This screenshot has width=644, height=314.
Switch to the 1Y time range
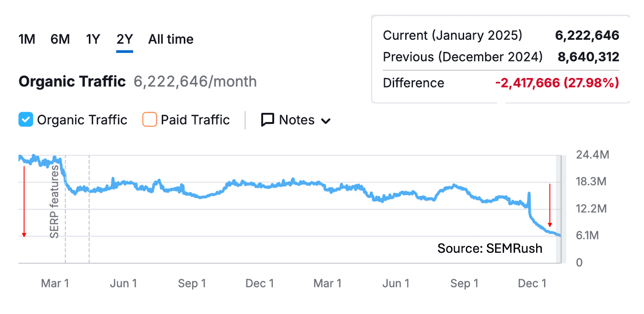tap(93, 40)
